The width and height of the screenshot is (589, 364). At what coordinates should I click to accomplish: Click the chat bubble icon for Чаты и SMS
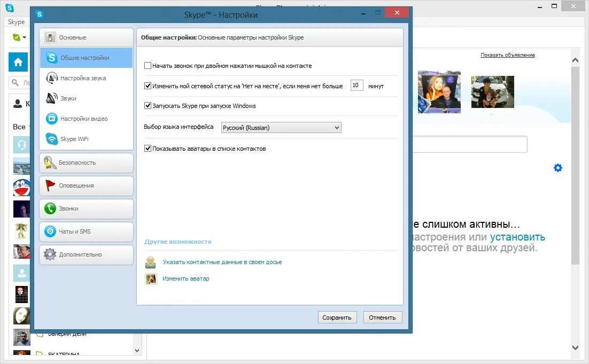coord(50,231)
